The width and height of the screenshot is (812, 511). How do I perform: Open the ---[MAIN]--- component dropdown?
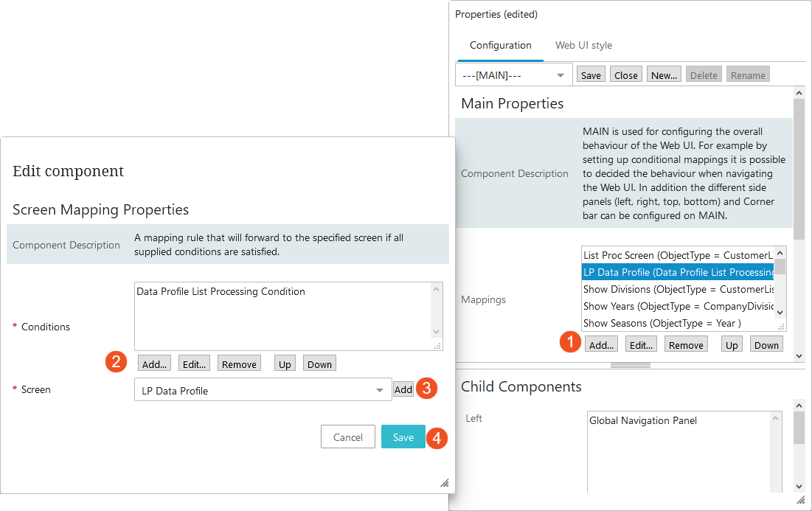514,74
